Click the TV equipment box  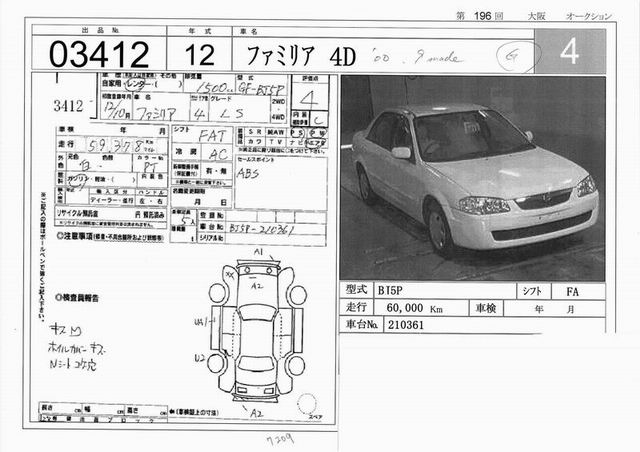[276, 141]
